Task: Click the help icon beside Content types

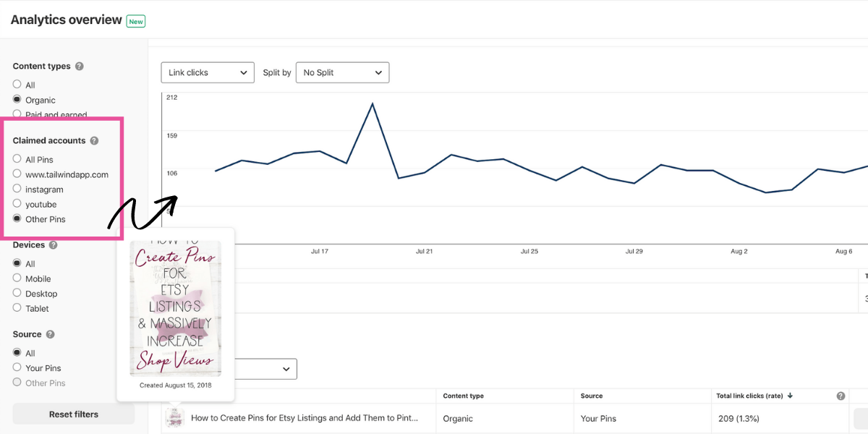Action: [80, 67]
